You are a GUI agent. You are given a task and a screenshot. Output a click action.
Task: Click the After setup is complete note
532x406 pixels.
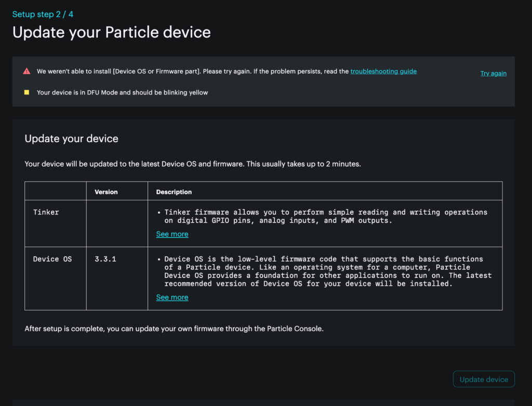click(x=174, y=329)
